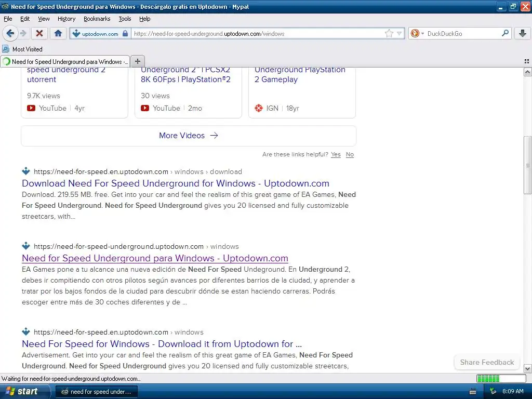Click the 8:09 AM clock

513,392
